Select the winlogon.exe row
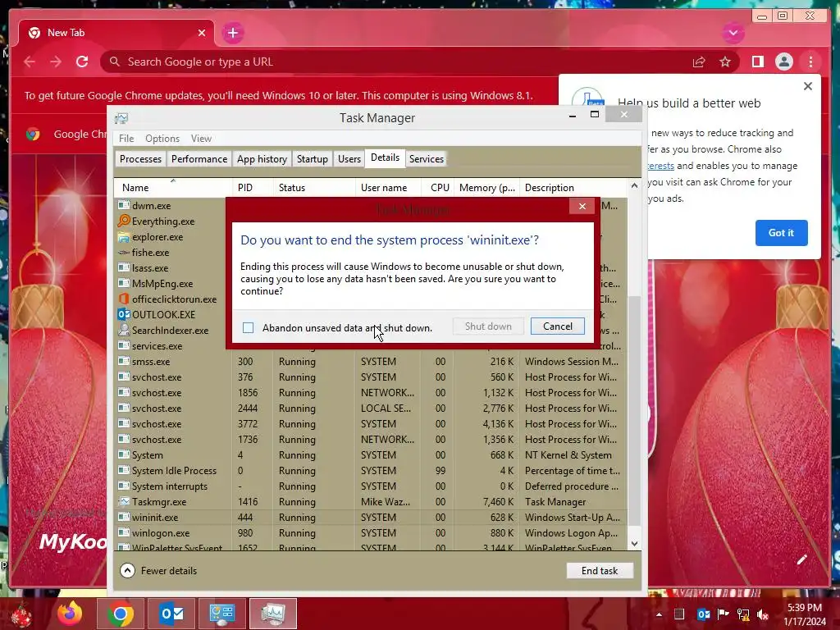The image size is (840, 630). [x=371, y=533]
